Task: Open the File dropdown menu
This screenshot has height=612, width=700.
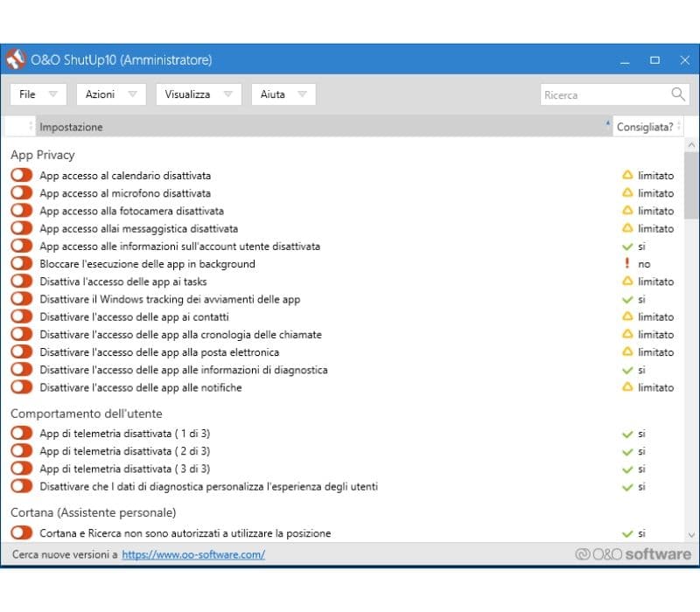Action: click(38, 94)
